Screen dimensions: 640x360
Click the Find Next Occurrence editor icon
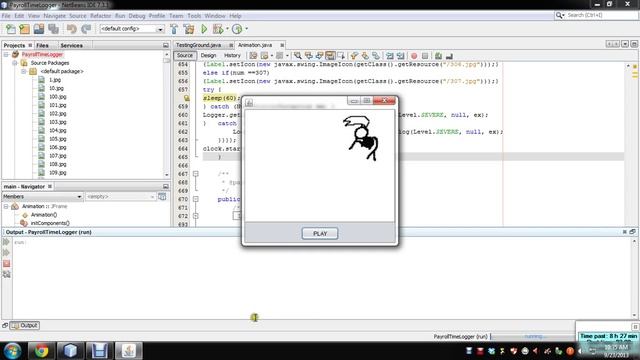tap(319, 56)
